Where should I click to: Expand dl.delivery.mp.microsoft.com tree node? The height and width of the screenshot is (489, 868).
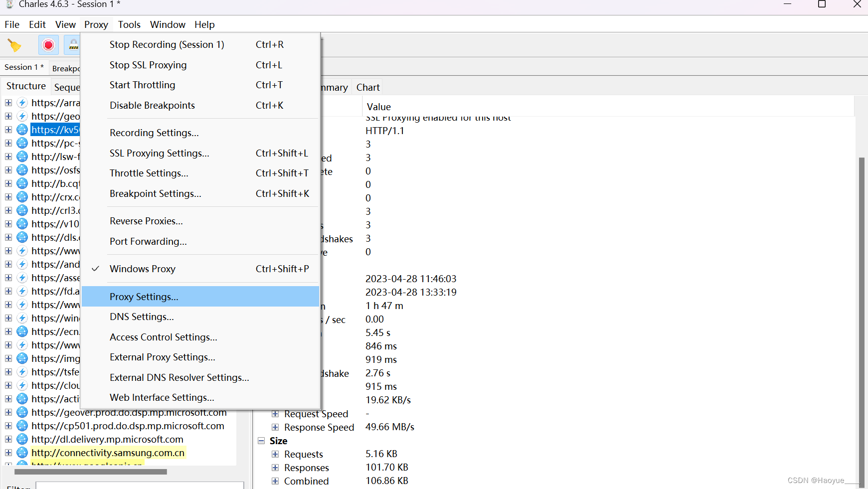(8, 439)
